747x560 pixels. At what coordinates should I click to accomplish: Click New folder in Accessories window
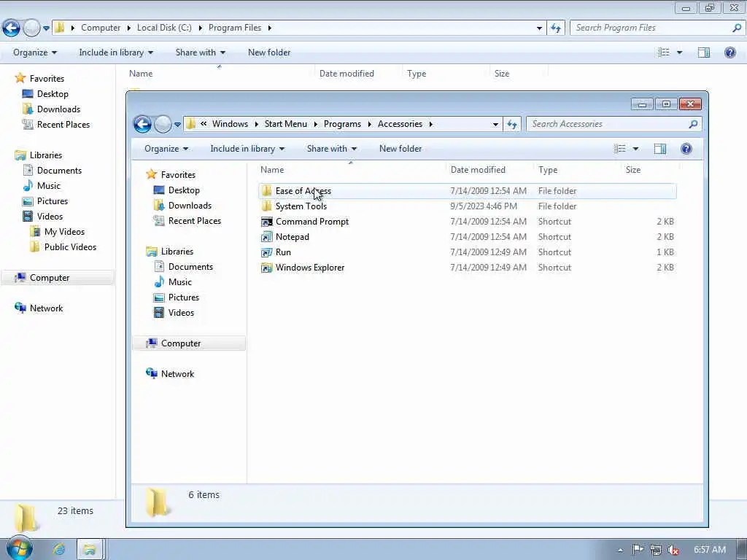tap(400, 149)
